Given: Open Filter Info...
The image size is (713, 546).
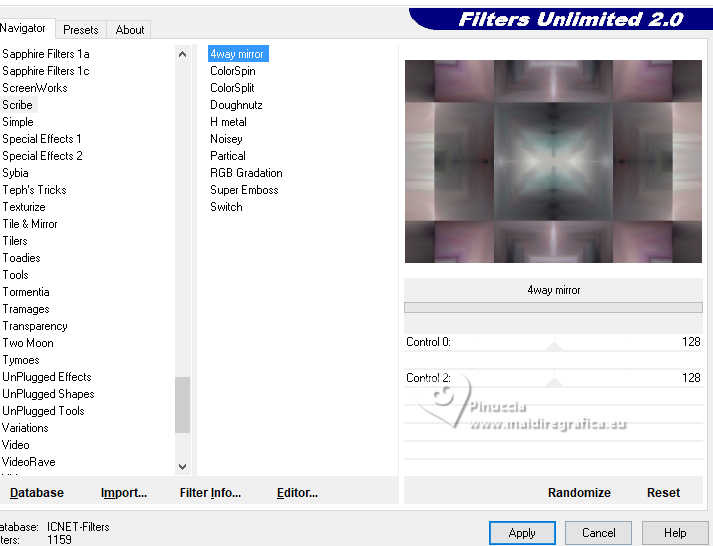Looking at the screenshot, I should point(210,493).
